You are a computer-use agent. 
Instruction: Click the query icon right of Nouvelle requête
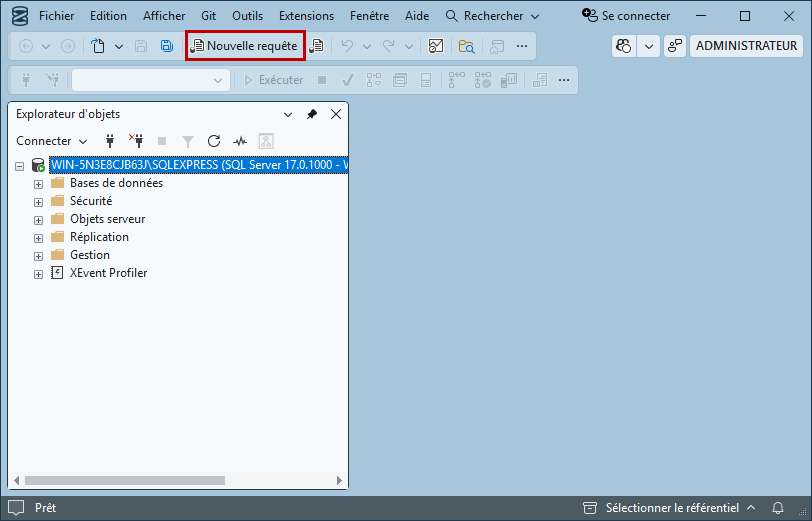[316, 46]
